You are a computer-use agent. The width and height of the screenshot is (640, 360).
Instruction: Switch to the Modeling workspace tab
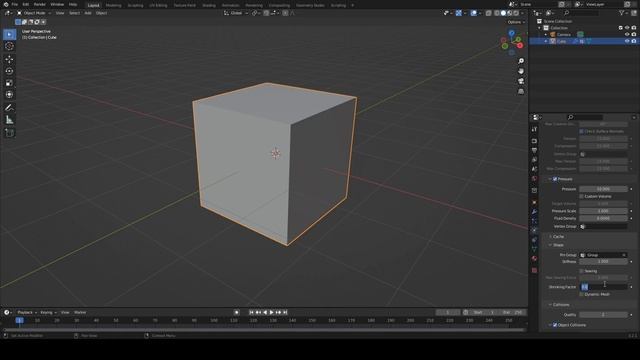(x=113, y=5)
